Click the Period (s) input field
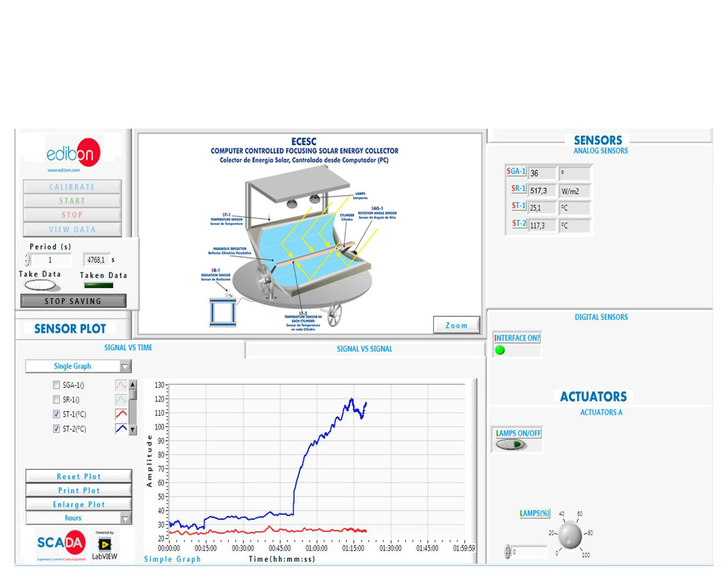Image resolution: width=728 pixels, height=588 pixels. [x=50, y=260]
